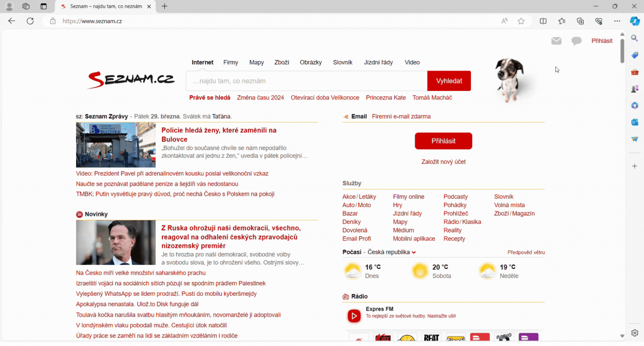Open Seznam mail envelope icon

pos(556,41)
